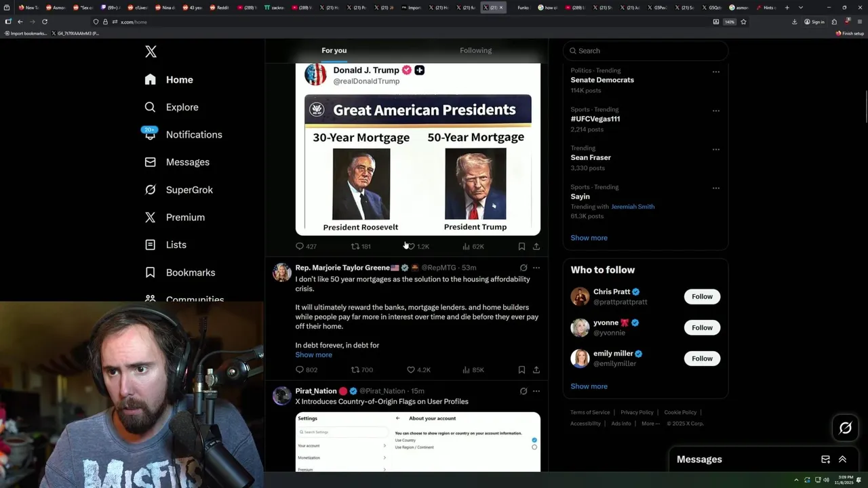The width and height of the screenshot is (868, 488).
Task: Show more under Who to follow
Action: point(589,386)
